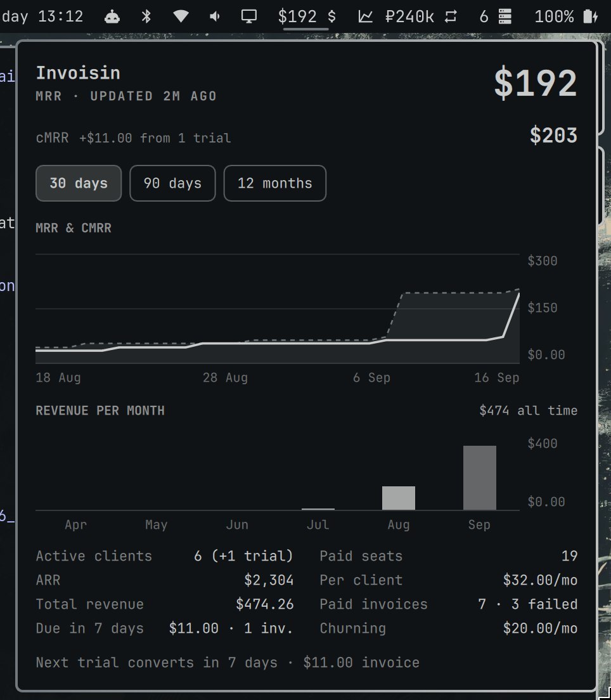
Task: Click the menu bar clock showing 13:12
Action: tap(61, 17)
